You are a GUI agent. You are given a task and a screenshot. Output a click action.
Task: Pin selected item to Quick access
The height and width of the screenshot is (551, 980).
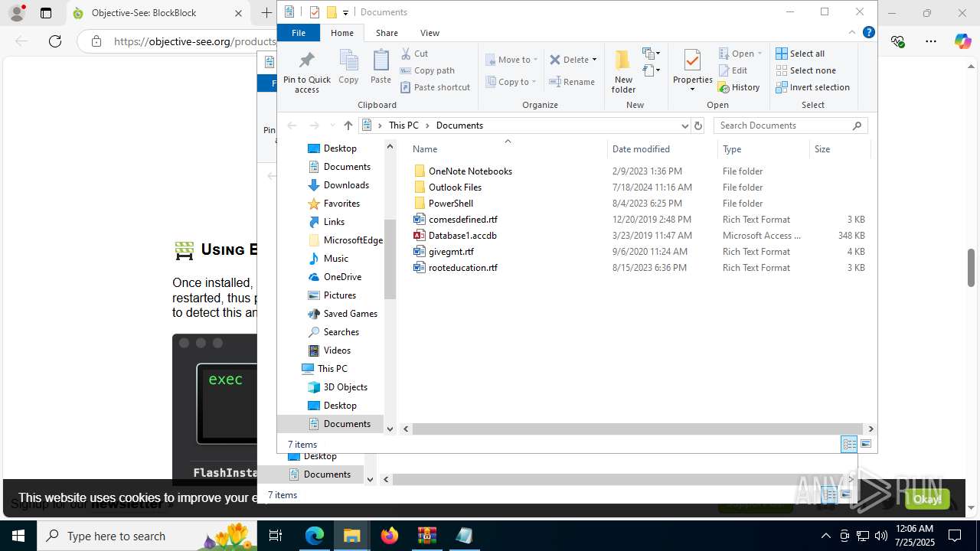coord(307,72)
